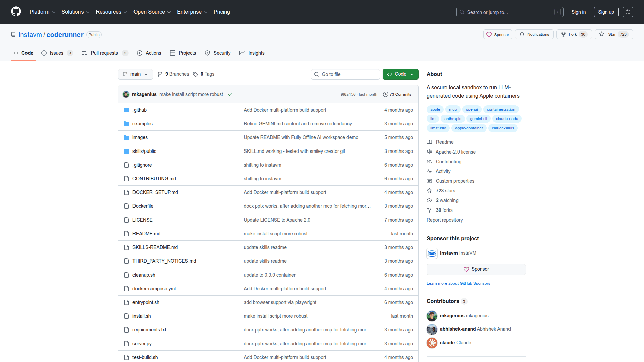
Task: Switch to the Issues tab
Action: 56,53
